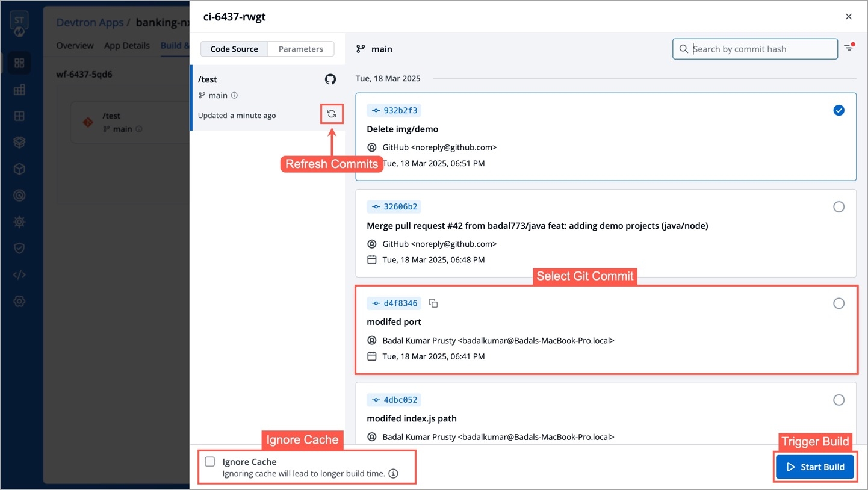Click the target-circle sidebar icon

(x=19, y=195)
